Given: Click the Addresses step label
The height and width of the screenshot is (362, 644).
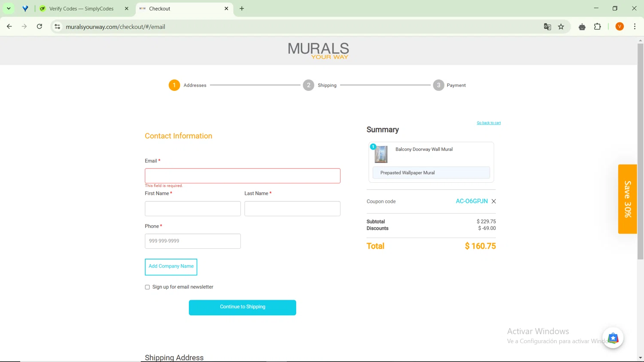Looking at the screenshot, I should (x=195, y=85).
